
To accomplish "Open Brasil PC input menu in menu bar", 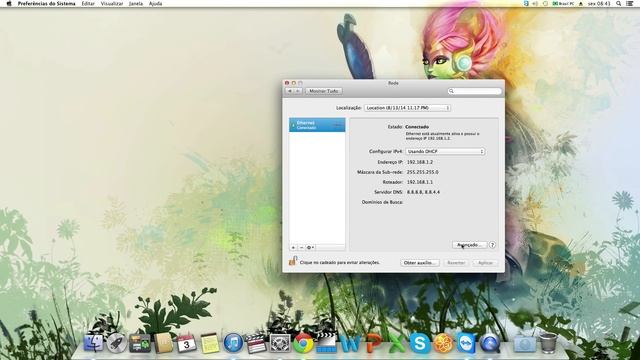I will coord(563,3).
